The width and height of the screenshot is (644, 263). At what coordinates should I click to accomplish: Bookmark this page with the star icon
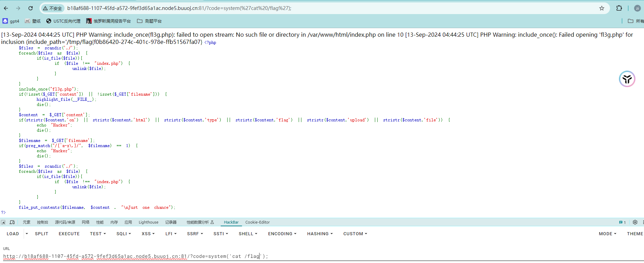[x=601, y=8]
